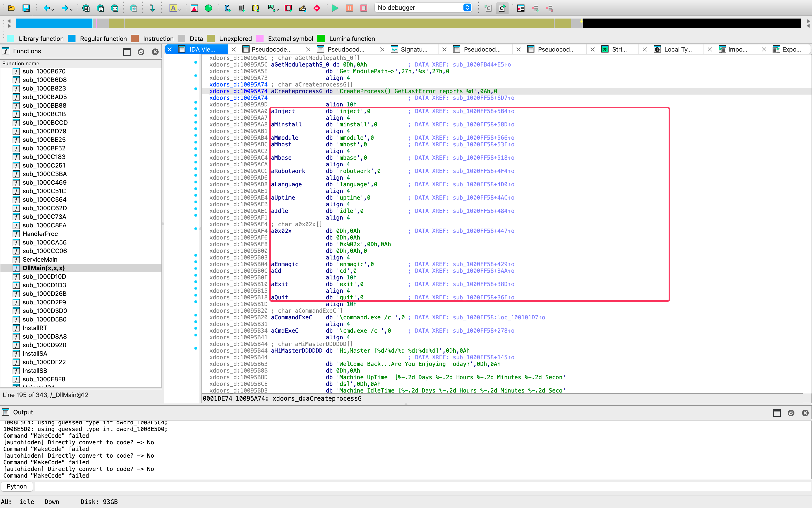Jump back with the left arrow
Viewport: 812px width, 508px height.
pyautogui.click(x=46, y=8)
